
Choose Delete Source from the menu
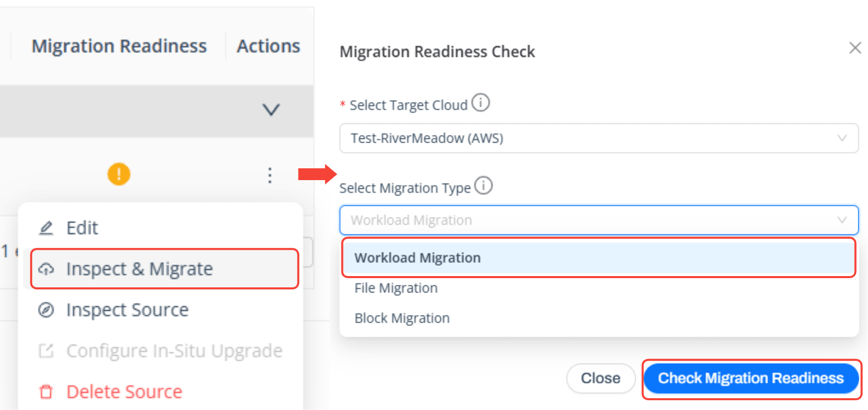(160, 392)
